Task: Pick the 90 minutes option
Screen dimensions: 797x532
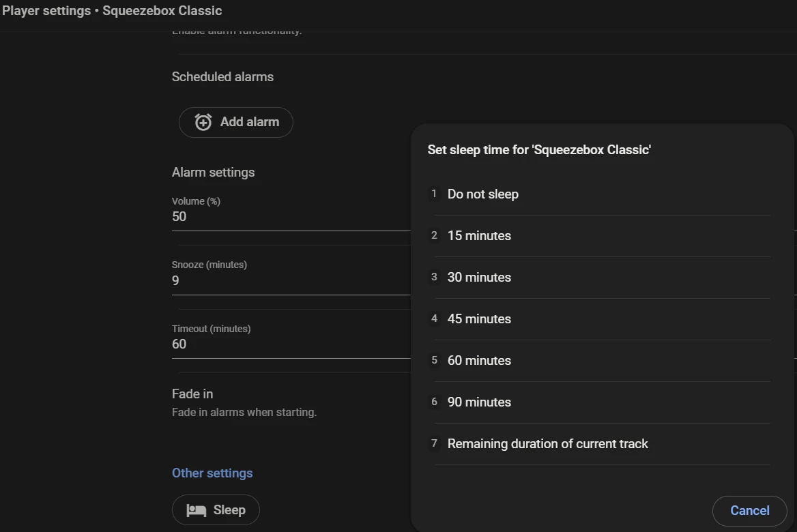Action: pos(479,402)
